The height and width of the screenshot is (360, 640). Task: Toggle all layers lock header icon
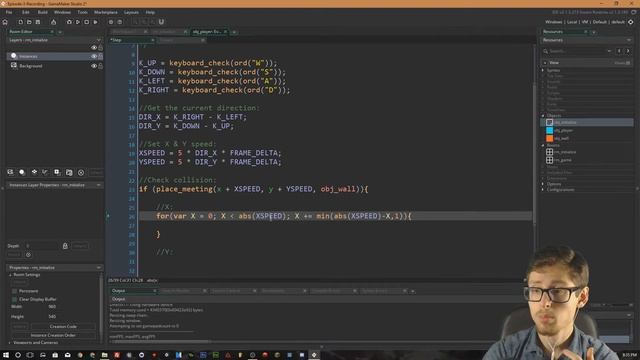pyautogui.click(x=100, y=48)
